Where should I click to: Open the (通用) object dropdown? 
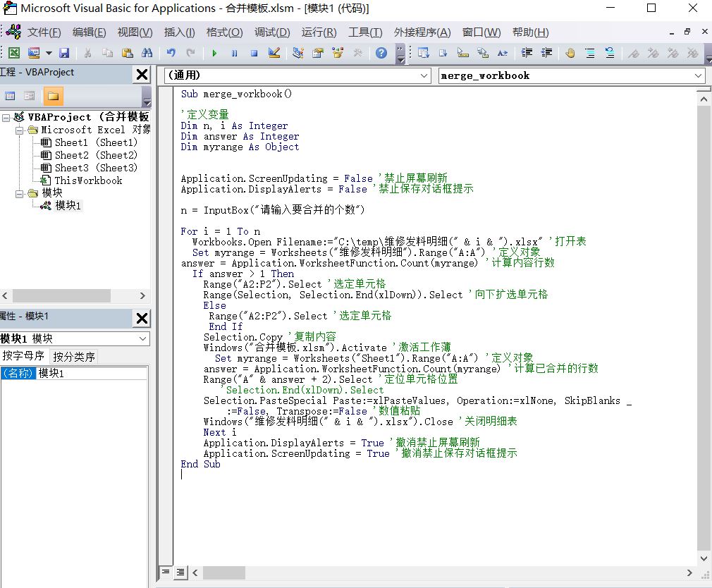(x=424, y=75)
